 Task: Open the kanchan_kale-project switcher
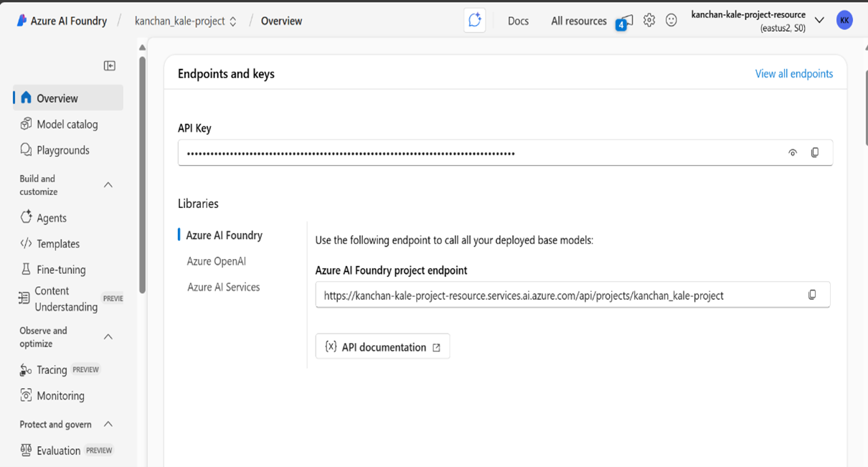(235, 20)
